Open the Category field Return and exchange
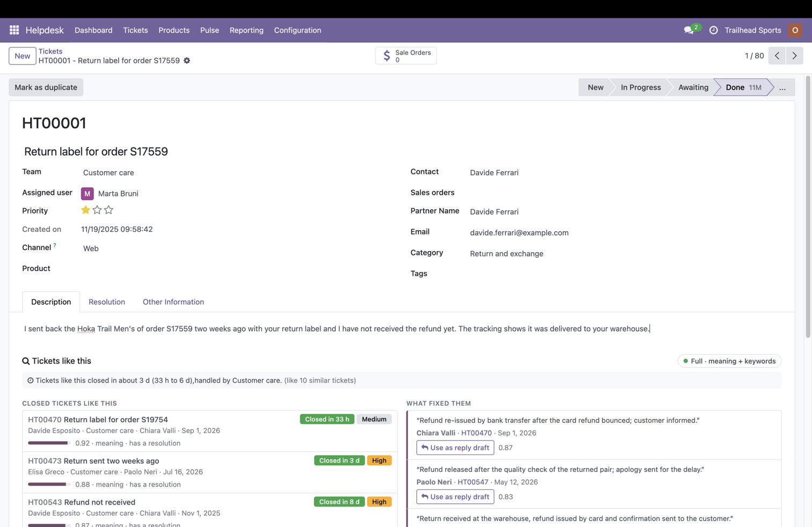812x527 pixels. click(625, 254)
